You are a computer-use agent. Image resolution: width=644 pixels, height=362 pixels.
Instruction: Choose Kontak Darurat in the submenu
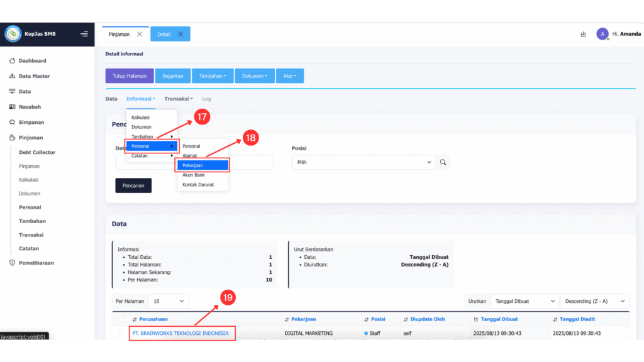tap(198, 184)
